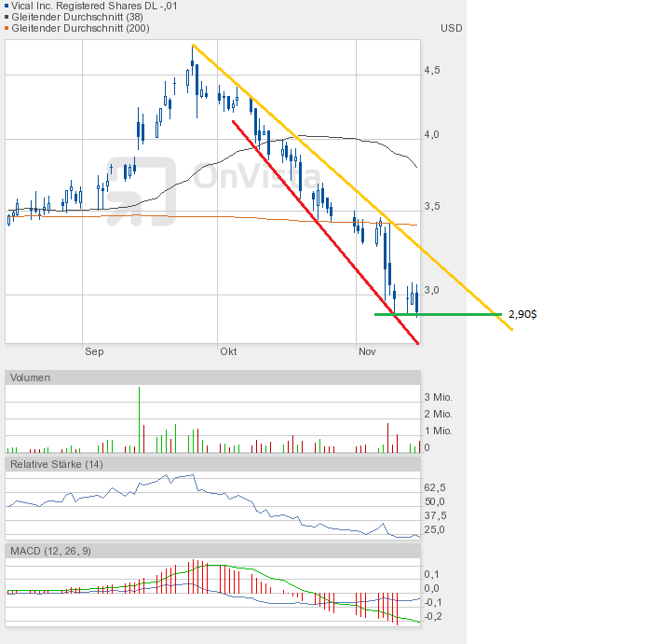
Task: Click the Volumen panel header
Action: click(31, 377)
